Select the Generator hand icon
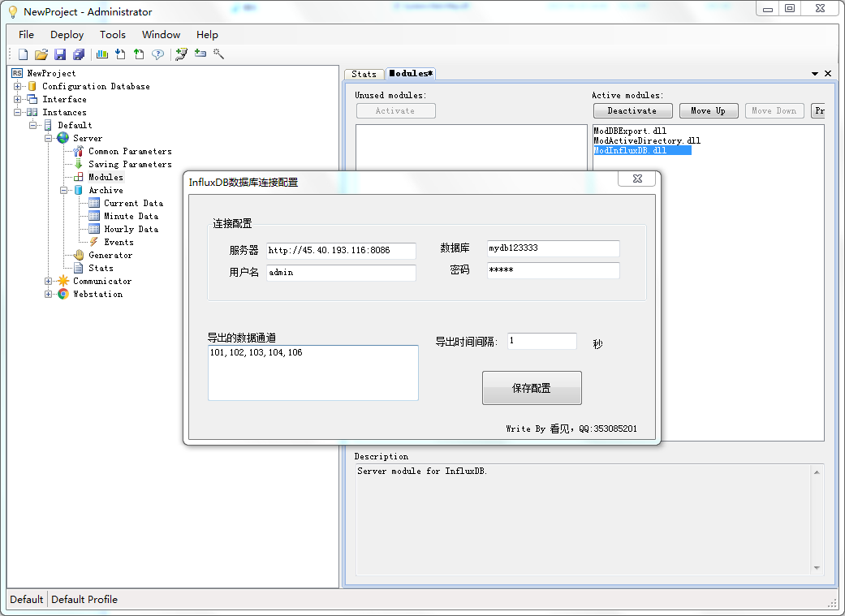The image size is (845, 616). tap(79, 255)
